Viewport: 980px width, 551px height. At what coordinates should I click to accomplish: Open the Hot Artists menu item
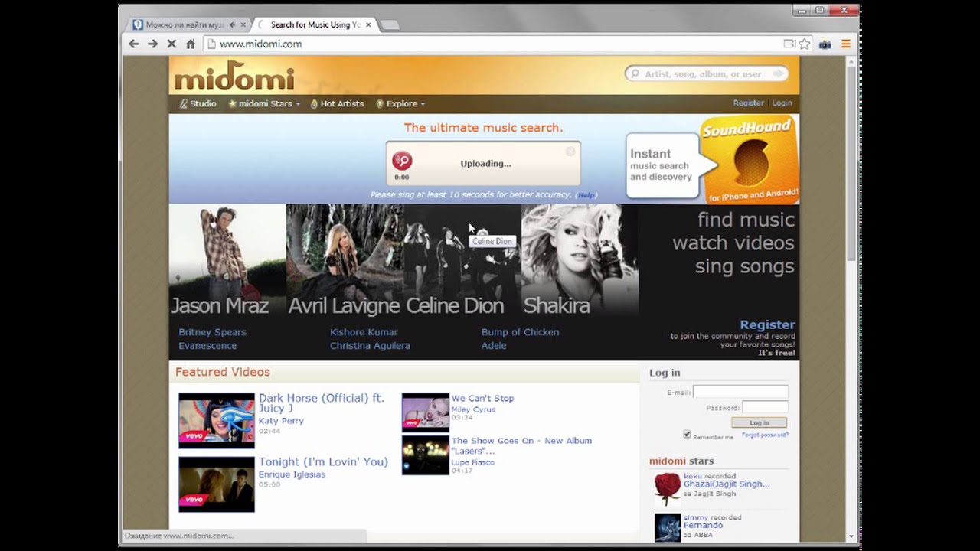[x=337, y=103]
